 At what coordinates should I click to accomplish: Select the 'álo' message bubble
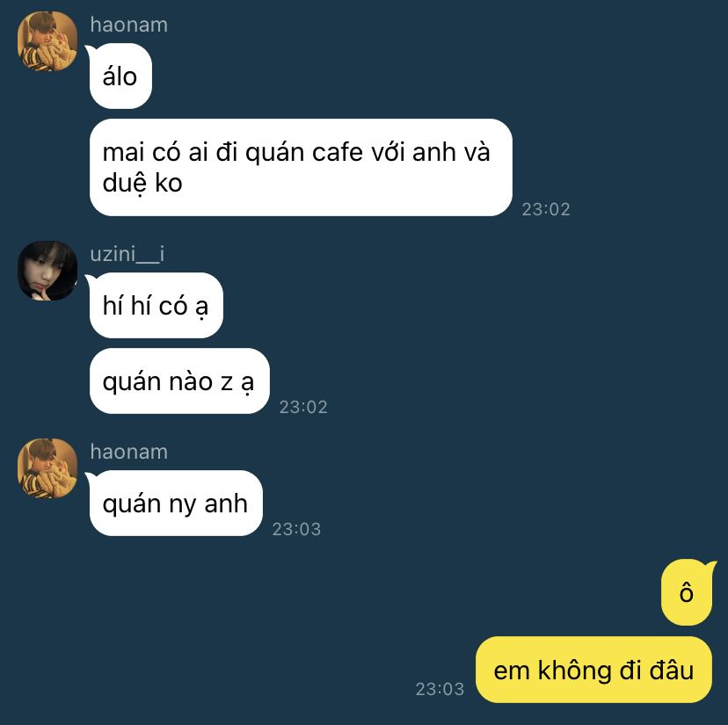point(120,76)
